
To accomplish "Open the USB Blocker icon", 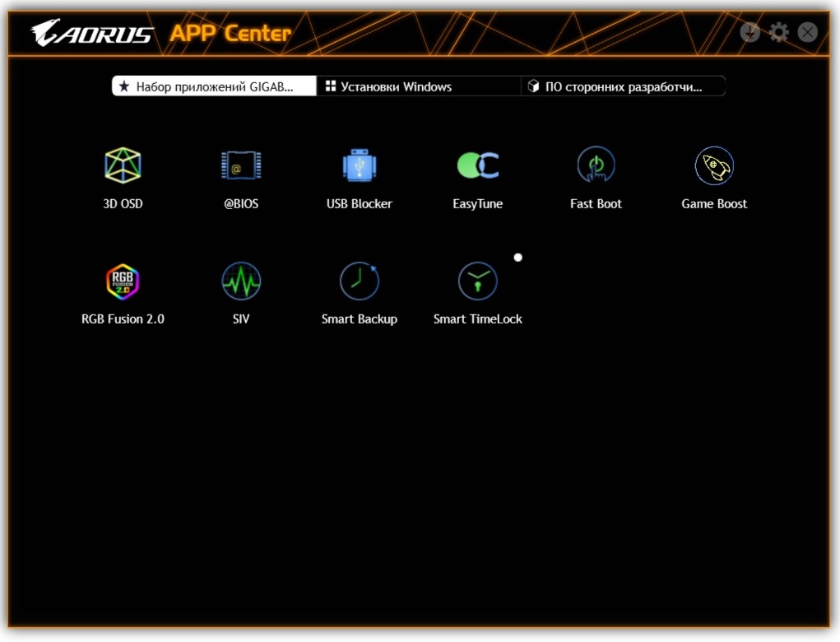I will (360, 165).
